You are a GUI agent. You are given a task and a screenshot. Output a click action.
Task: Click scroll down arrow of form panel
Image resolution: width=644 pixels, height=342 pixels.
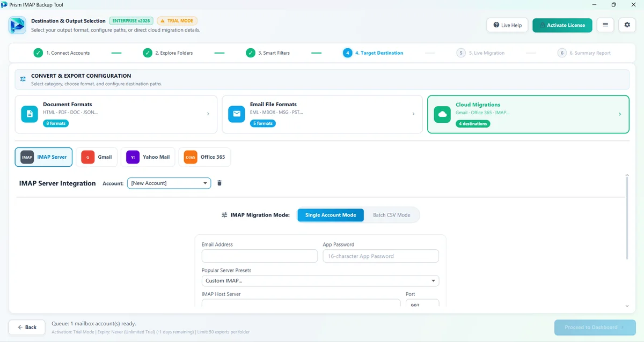click(627, 306)
